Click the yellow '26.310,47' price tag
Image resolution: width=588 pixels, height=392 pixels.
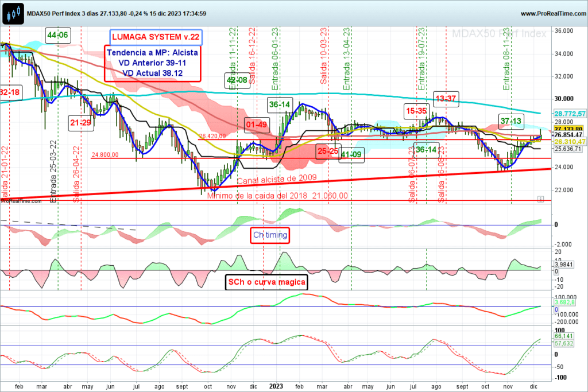click(x=570, y=142)
